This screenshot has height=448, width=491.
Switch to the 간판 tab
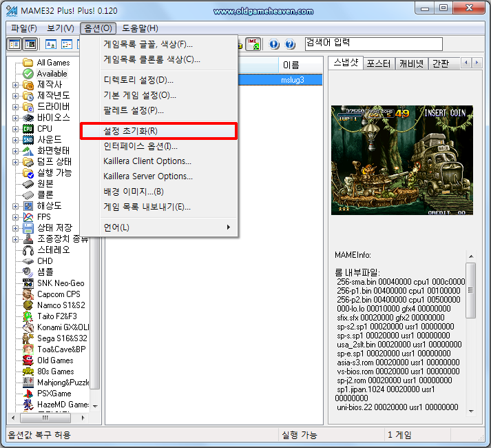[441, 63]
